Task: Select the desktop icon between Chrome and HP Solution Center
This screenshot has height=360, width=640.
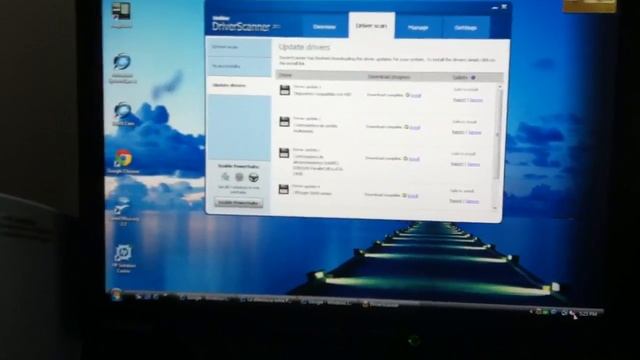Action: 123,211
